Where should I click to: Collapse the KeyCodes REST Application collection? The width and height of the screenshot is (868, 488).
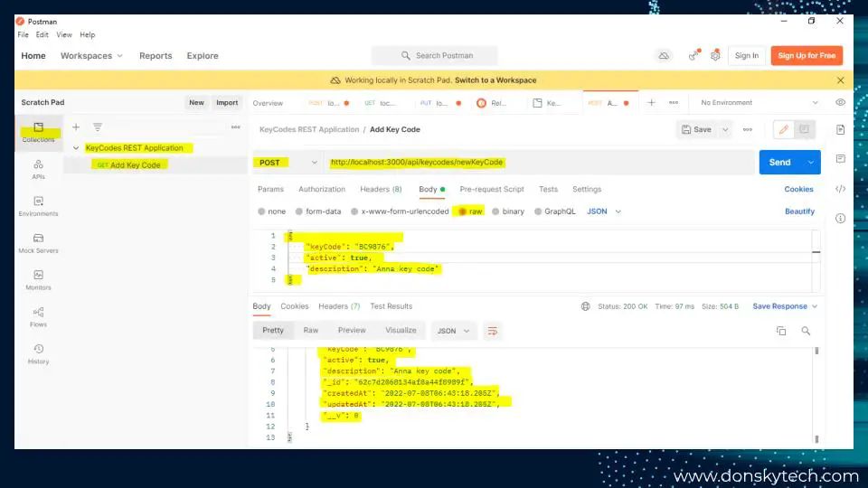coord(76,147)
